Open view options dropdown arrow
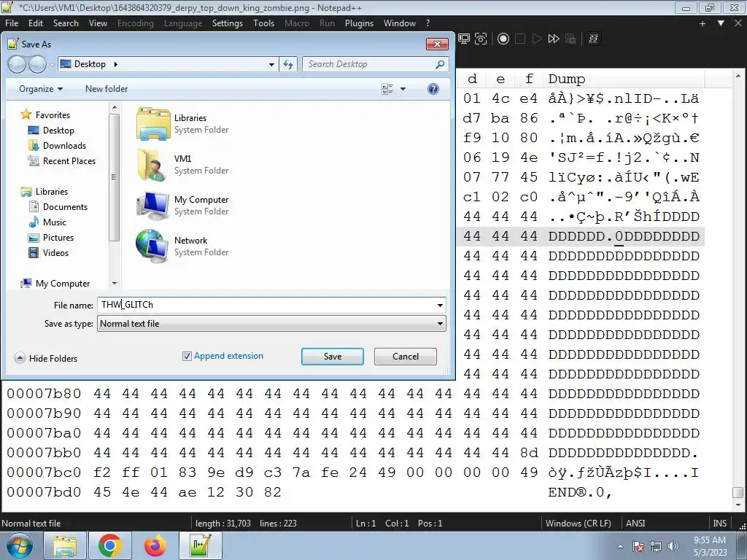The width and height of the screenshot is (747, 560). pyautogui.click(x=403, y=89)
